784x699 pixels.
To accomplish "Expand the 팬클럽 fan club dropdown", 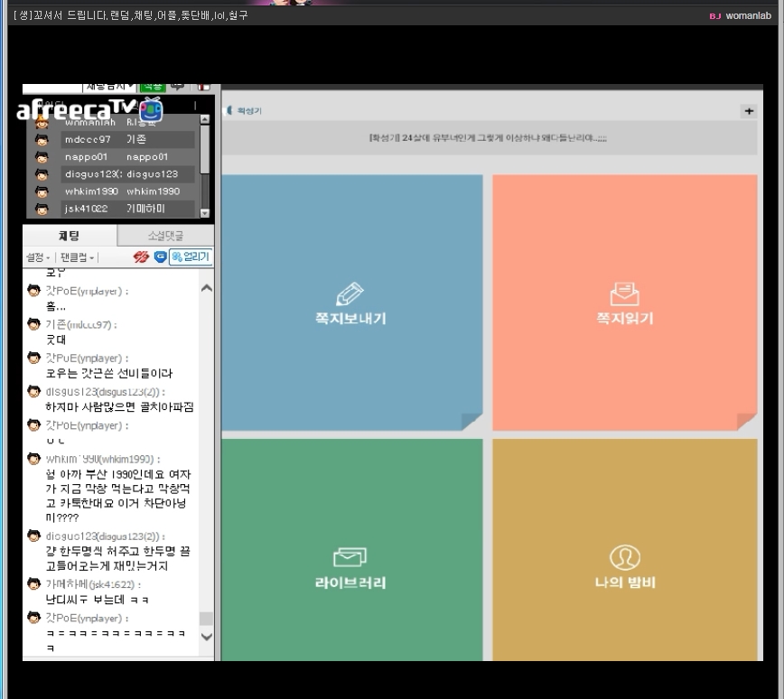I will coord(78,258).
